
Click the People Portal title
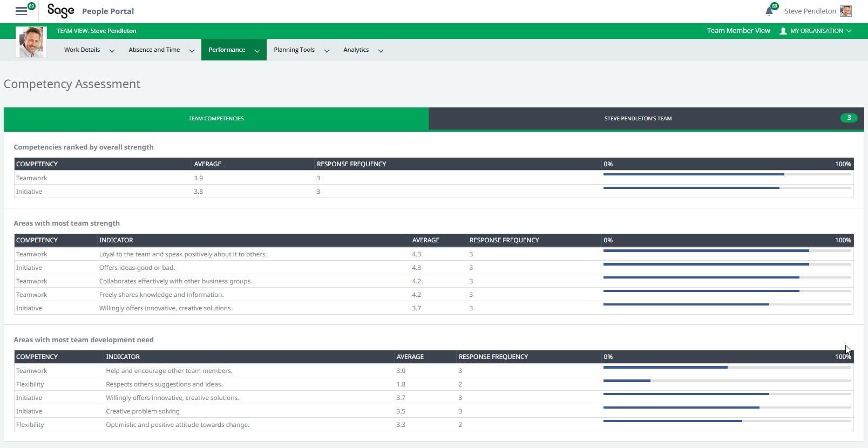(108, 11)
